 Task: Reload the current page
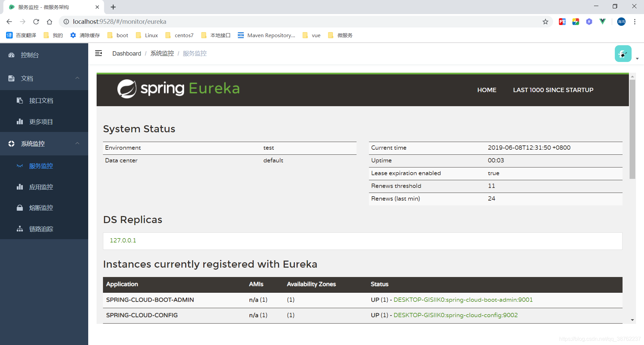(36, 22)
